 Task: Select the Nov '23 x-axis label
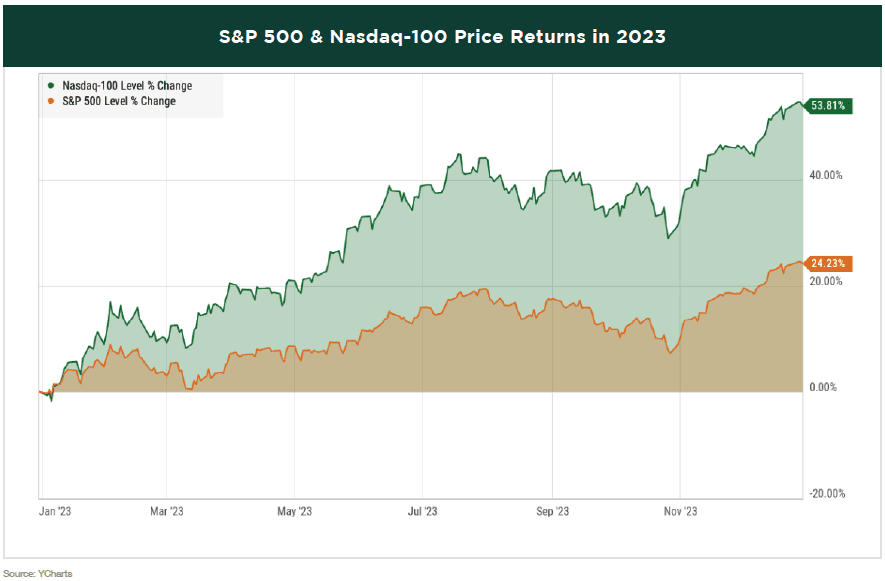(x=680, y=511)
